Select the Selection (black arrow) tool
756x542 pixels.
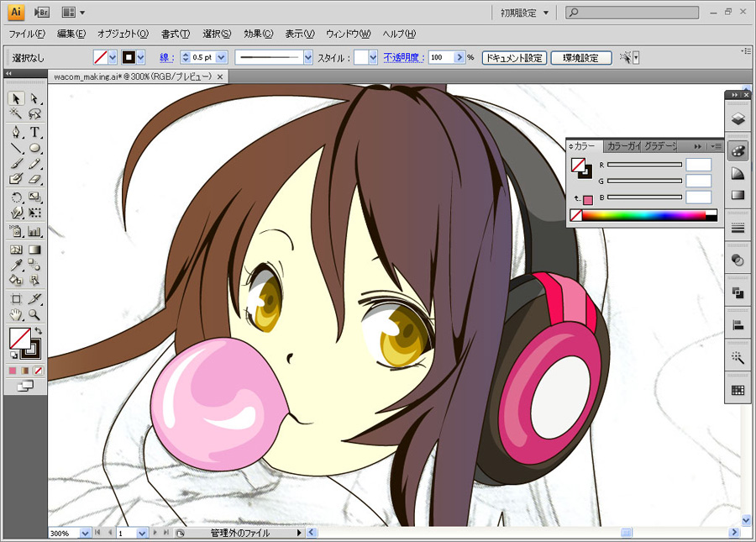pos(16,99)
